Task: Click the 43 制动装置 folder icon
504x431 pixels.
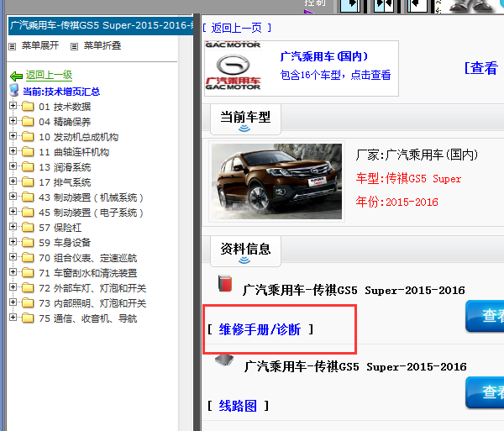Action: [x=28, y=197]
